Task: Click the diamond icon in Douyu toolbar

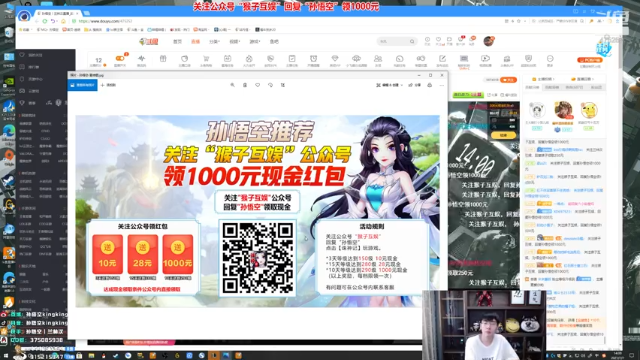Action: (335, 60)
